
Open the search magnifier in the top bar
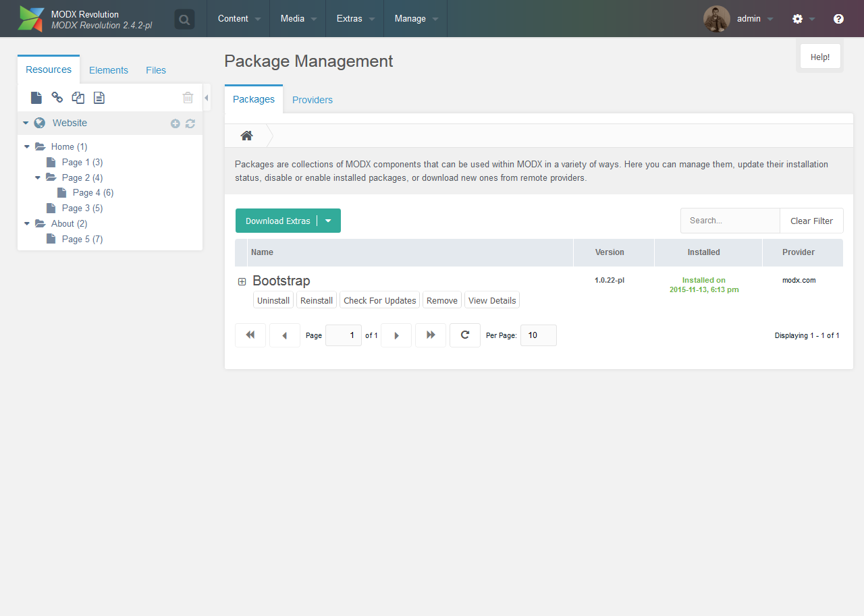point(184,19)
